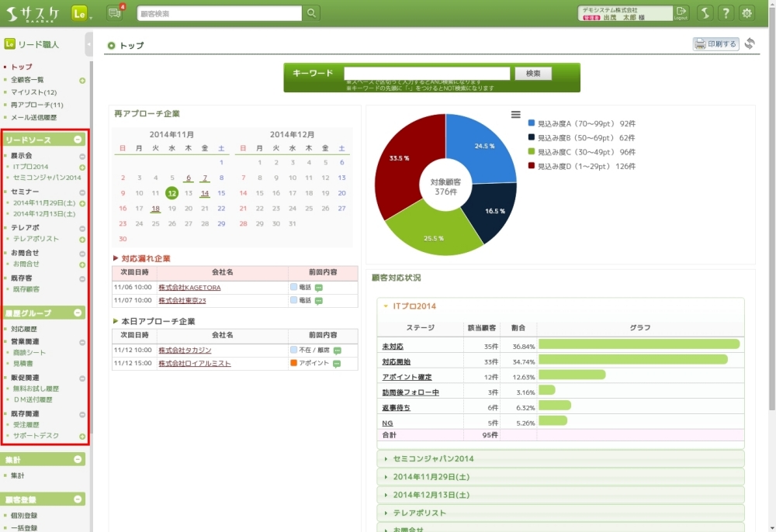Click the magnifier icon beside customer search
776x532 pixels.
[311, 13]
